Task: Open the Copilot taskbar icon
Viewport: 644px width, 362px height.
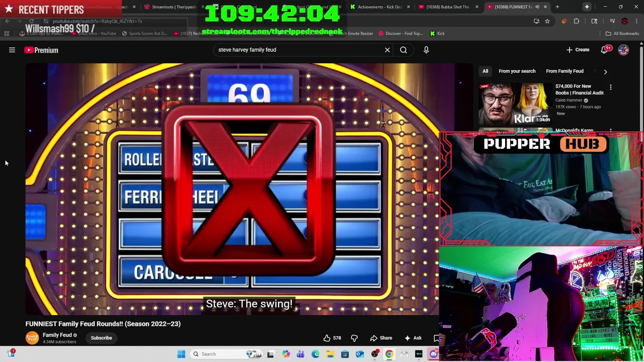Action: point(286,354)
